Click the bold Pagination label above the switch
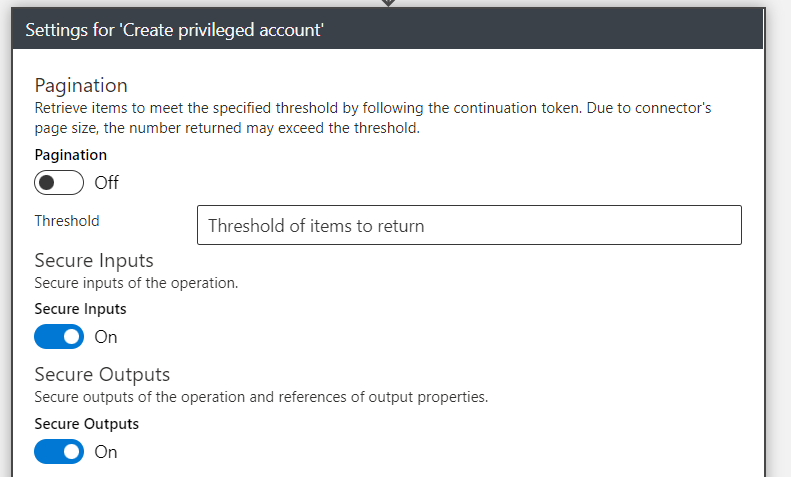 pyautogui.click(x=71, y=155)
